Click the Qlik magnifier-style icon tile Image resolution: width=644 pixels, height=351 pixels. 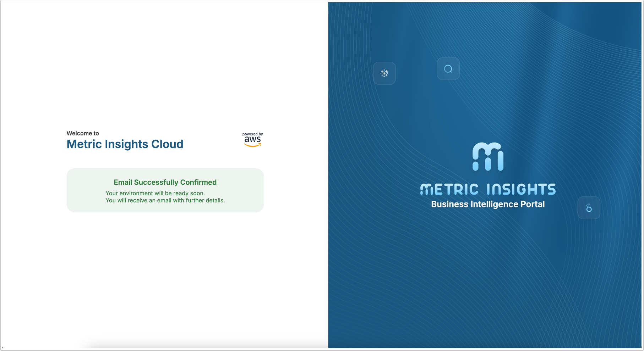448,69
